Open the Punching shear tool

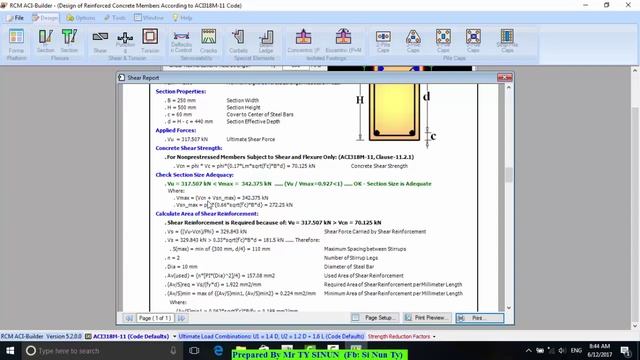125,42
